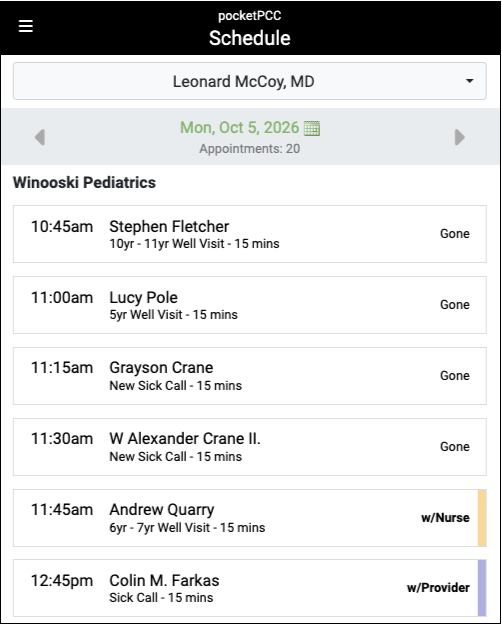The width and height of the screenshot is (502, 624).
Task: Click the calendar date picker icon
Action: coord(312,128)
